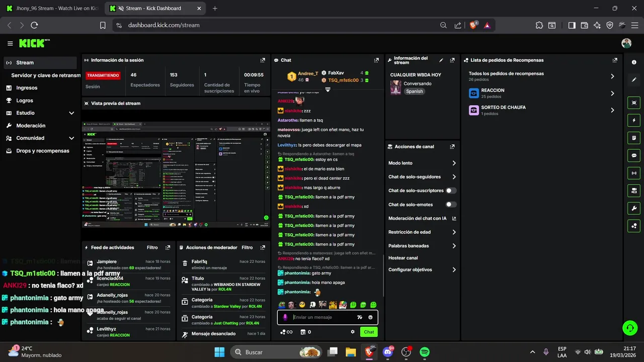Collapse the chat leaderboard chevron
The image size is (644, 362).
328,89
